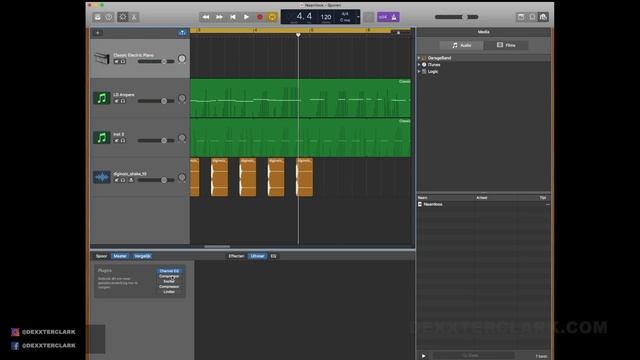The height and width of the screenshot is (360, 640).
Task: Select the Naamloos row in media list
Action: click(484, 204)
